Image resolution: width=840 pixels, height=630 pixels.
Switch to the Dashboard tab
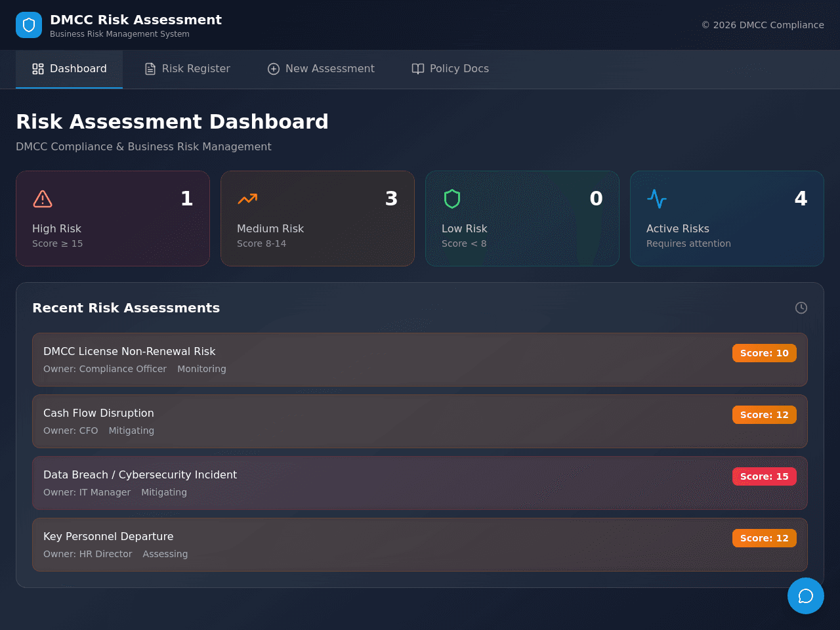click(x=69, y=69)
